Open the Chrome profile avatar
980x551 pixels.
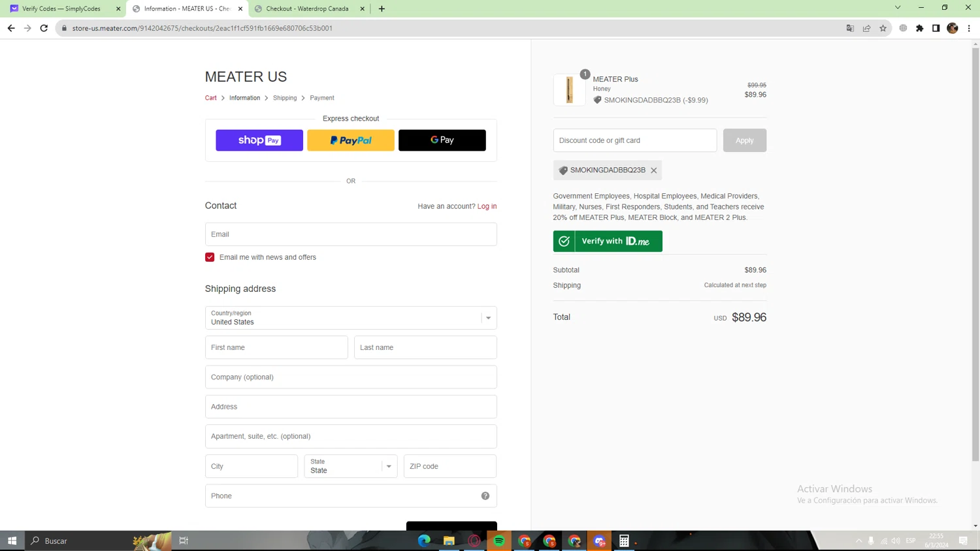click(953, 28)
